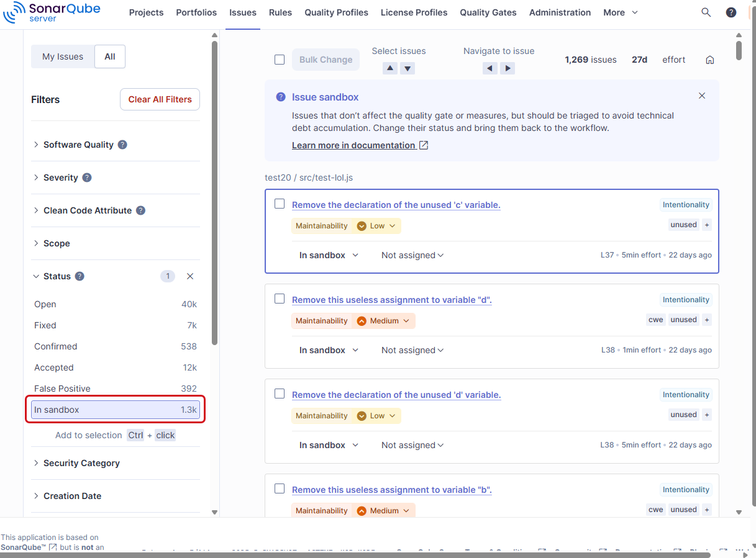
Task: Switch to the My Issues tab
Action: coord(62,56)
